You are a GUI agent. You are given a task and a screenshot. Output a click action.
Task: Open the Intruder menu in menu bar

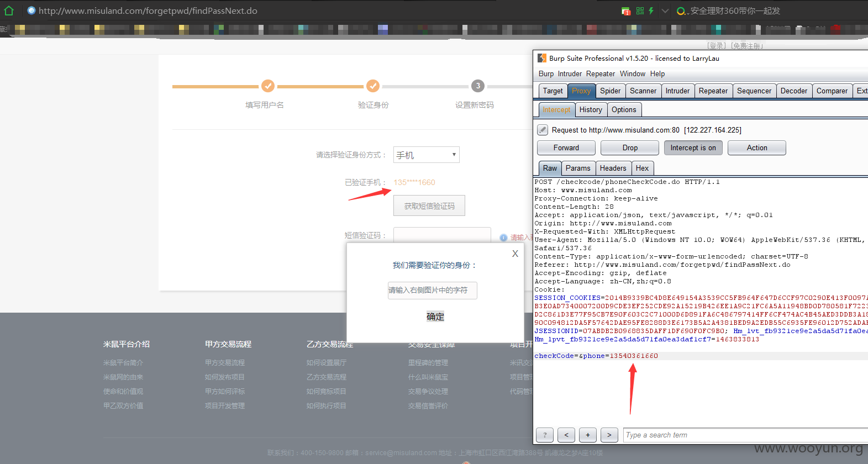pos(570,73)
